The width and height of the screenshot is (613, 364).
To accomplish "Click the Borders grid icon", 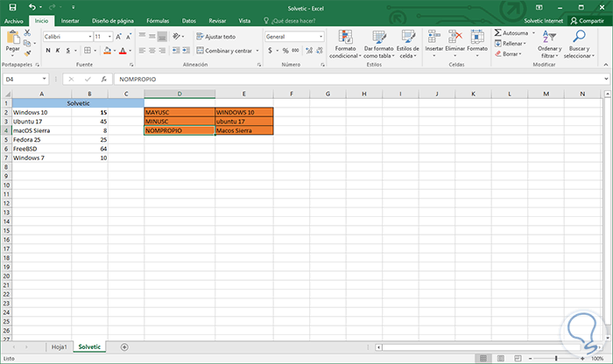I will tap(88, 51).
